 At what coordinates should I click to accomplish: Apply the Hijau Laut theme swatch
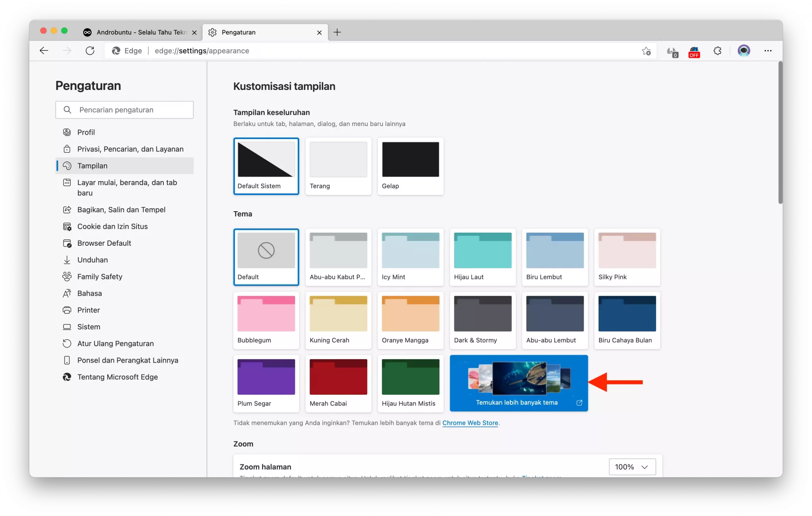483,256
